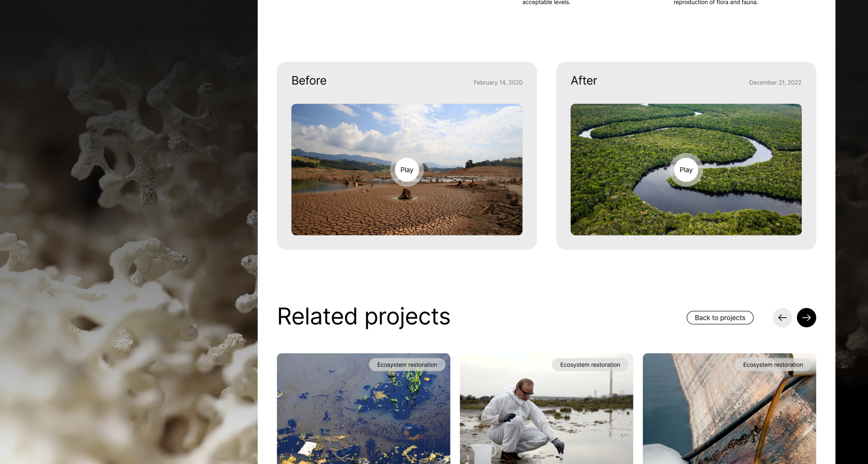Play the After video
This screenshot has height=464, width=868.
pyautogui.click(x=686, y=170)
